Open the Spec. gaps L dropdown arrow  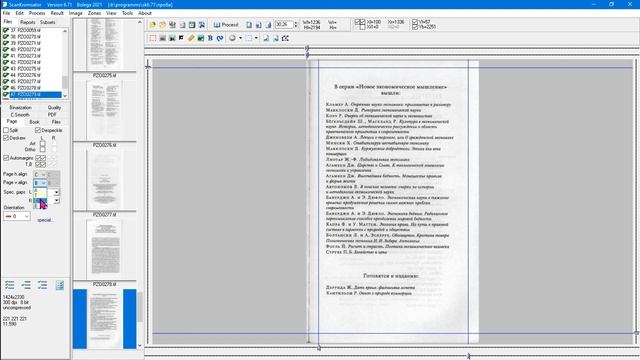pyautogui.click(x=56, y=192)
